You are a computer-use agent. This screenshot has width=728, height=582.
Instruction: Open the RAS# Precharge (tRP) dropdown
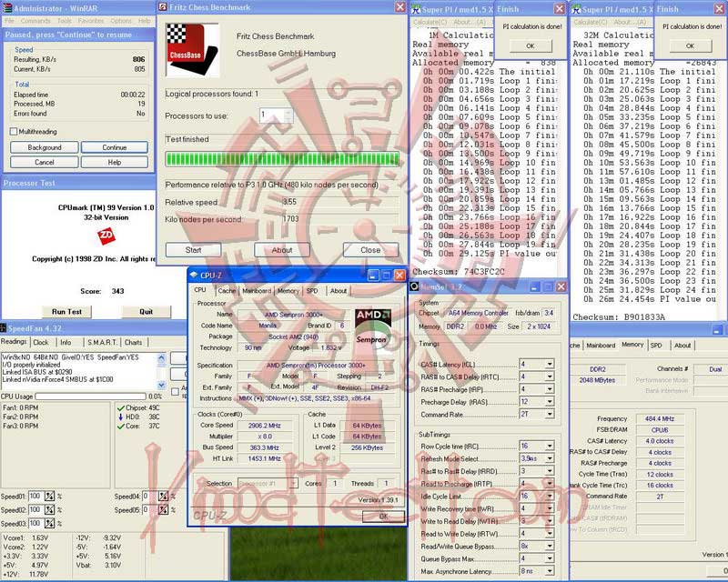(550, 389)
